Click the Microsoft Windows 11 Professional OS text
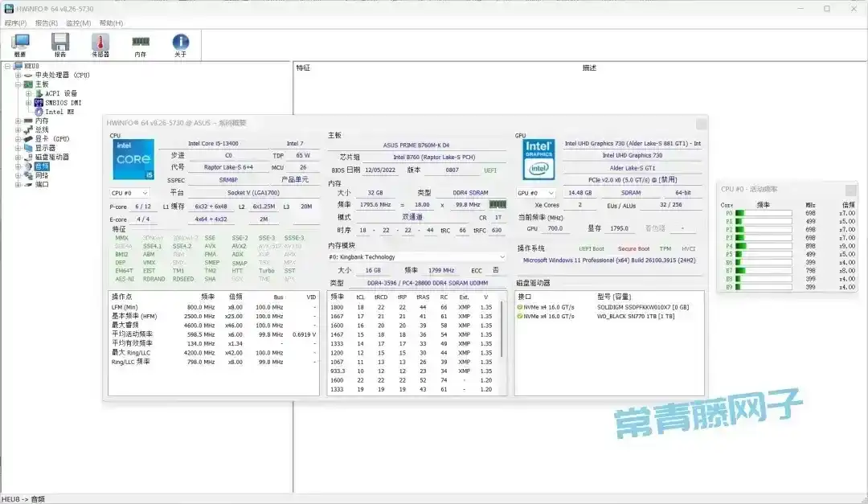 tap(609, 260)
